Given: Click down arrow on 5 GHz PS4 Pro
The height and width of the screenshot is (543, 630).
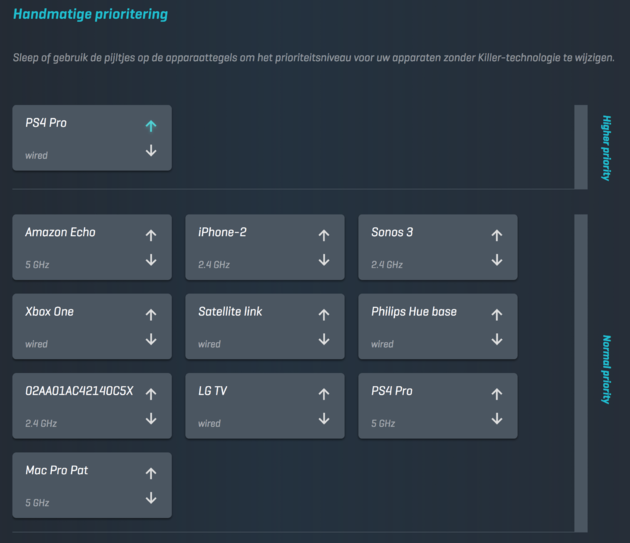Looking at the screenshot, I should point(497,419).
